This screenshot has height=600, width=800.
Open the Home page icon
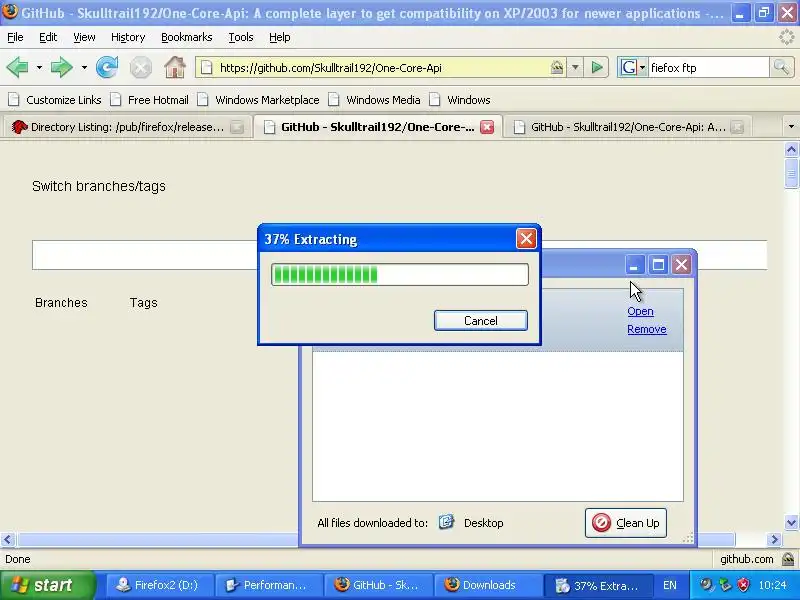point(174,67)
